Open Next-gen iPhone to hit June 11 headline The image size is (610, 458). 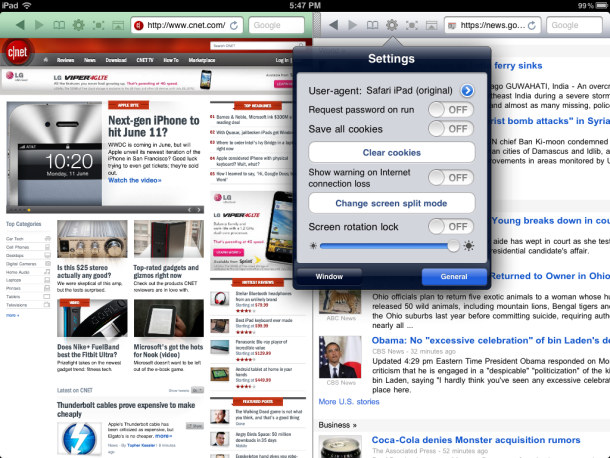tap(154, 126)
